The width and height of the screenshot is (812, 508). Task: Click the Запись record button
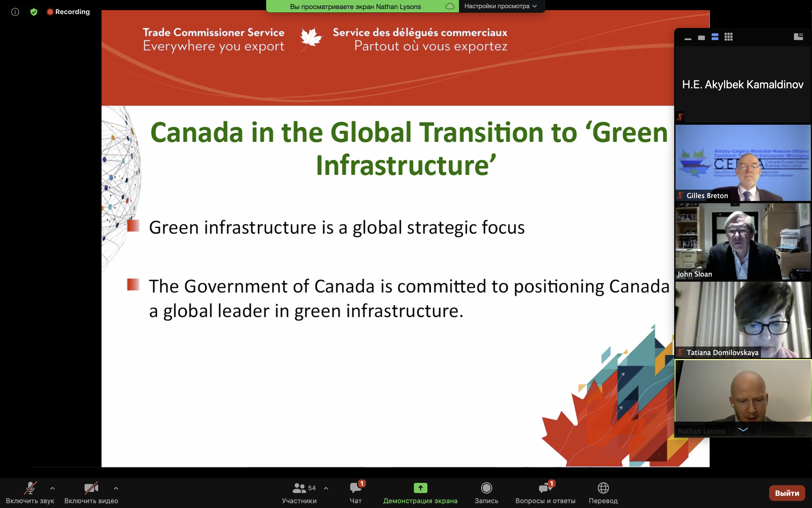[486, 493]
